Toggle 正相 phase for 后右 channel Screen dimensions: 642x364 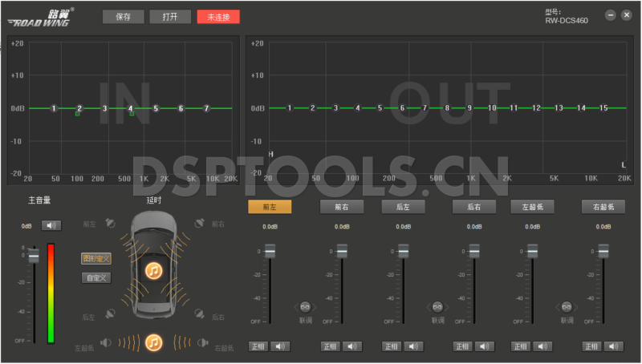(x=463, y=346)
